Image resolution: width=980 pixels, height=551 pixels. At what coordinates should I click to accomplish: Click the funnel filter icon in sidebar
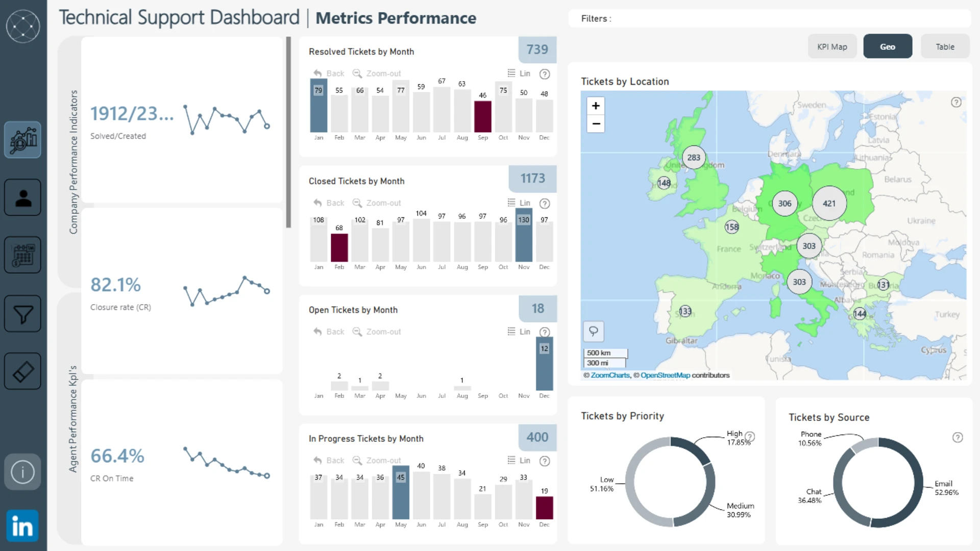coord(22,314)
